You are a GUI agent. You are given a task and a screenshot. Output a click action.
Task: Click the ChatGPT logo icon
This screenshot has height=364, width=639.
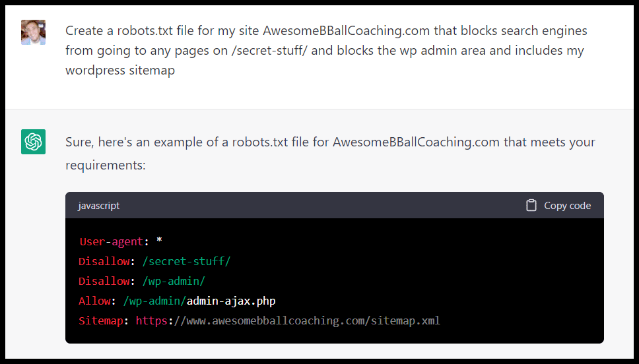(33, 142)
